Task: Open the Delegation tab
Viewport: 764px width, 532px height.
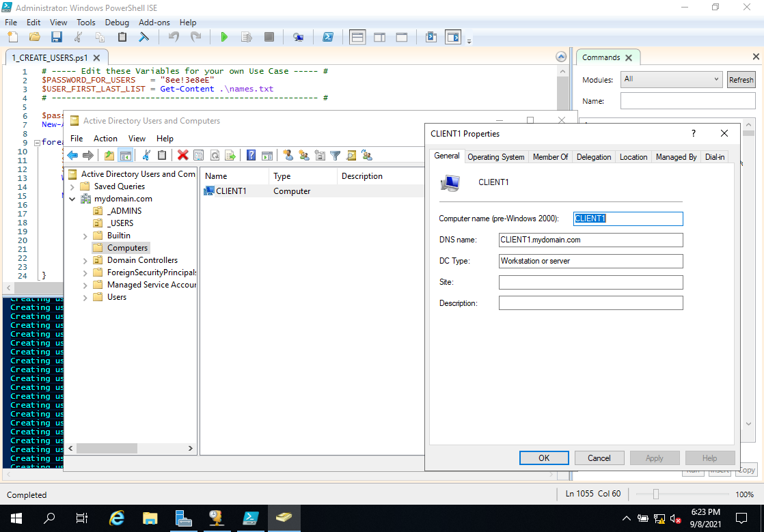Action: [x=594, y=156]
